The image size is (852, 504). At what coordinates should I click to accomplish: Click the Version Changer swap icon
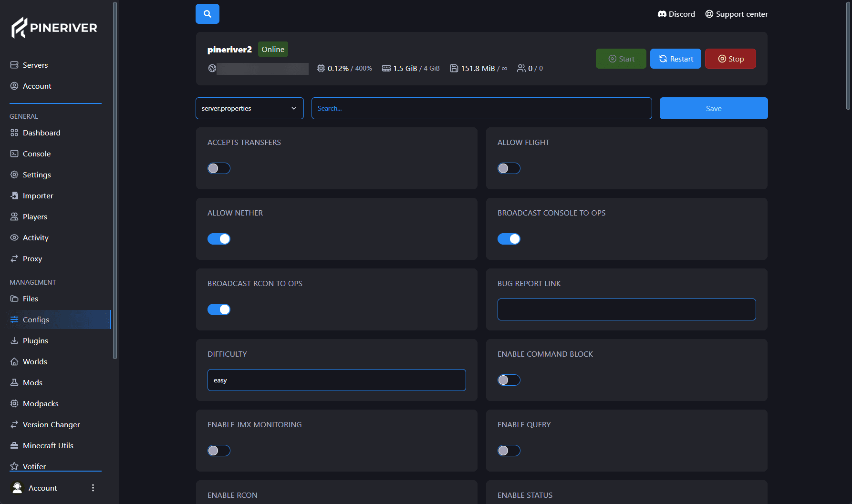[x=14, y=424]
